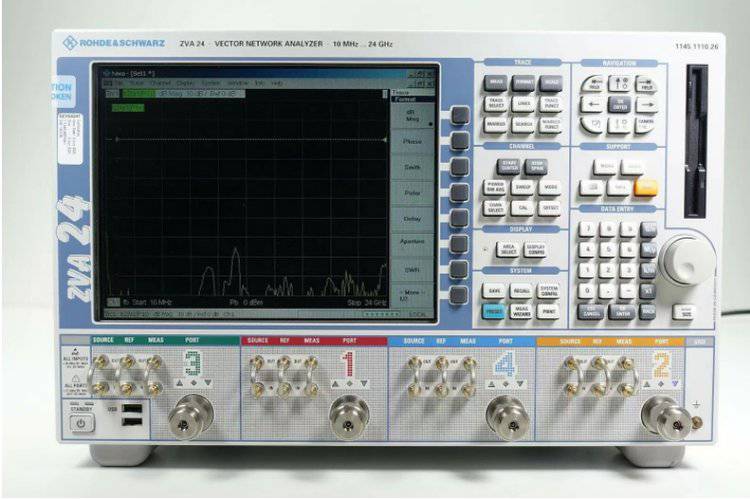Viewport: 750px width, 499px height.
Task: Hit the PRINT key
Action: (549, 311)
